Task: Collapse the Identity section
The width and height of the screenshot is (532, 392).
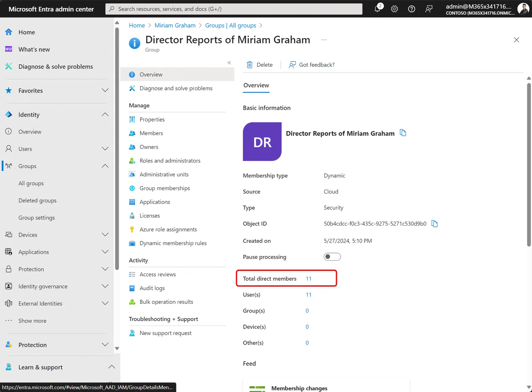Action: [105, 115]
